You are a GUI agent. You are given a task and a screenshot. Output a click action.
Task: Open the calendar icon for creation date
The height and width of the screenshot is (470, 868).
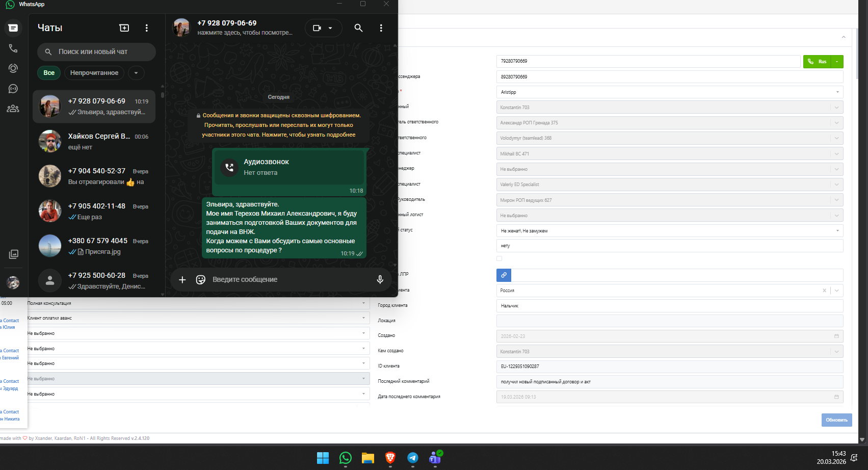tap(836, 336)
